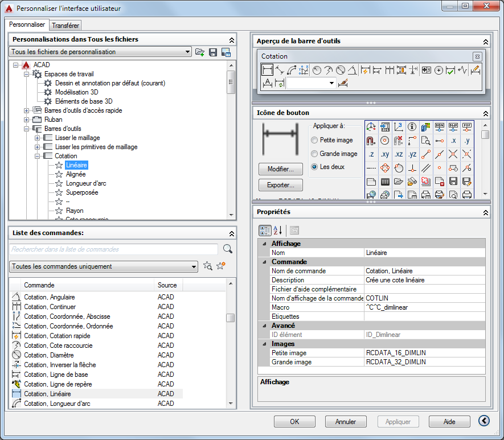The height and width of the screenshot is (440, 504).
Task: Click the Aligned dimension icon in toolbar preview
Action: [x=280, y=69]
